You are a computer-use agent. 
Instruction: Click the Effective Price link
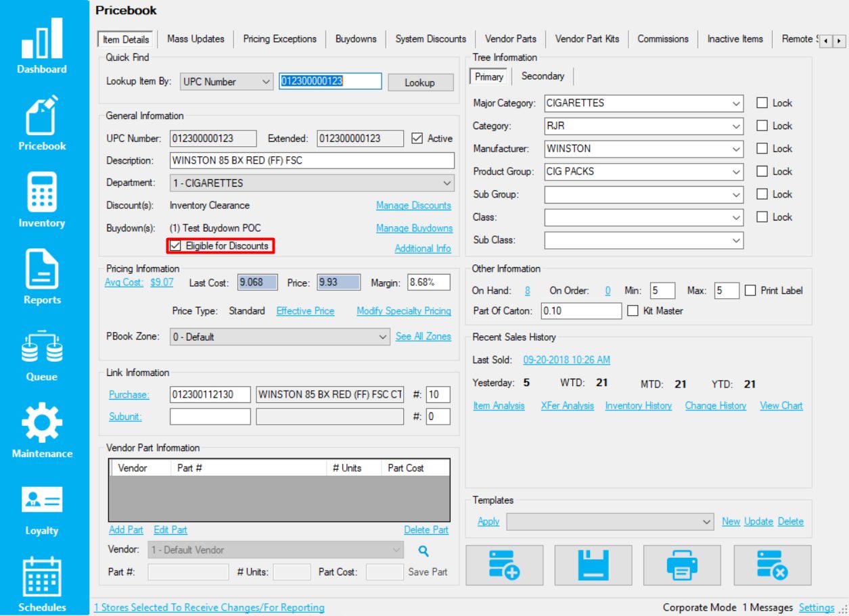(305, 311)
